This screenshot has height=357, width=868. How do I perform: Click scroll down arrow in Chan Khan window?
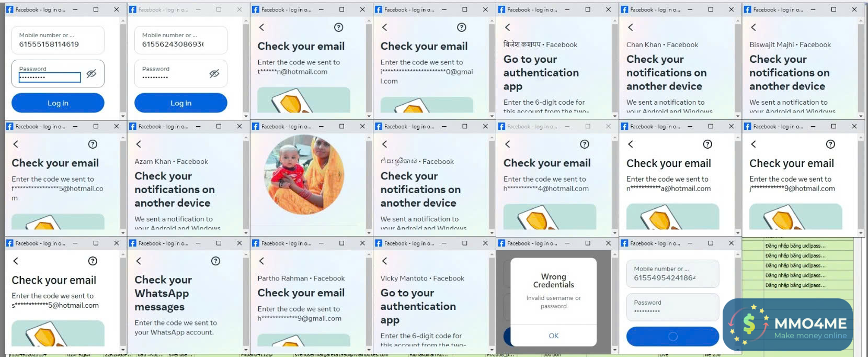click(738, 116)
